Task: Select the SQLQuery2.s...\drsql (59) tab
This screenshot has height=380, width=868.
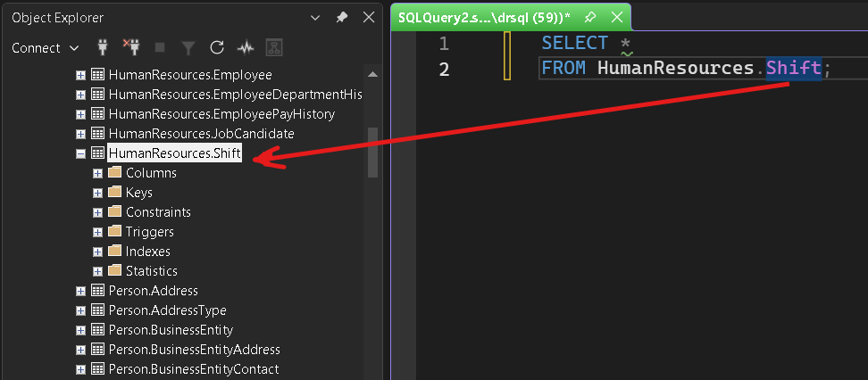Action: 484,18
